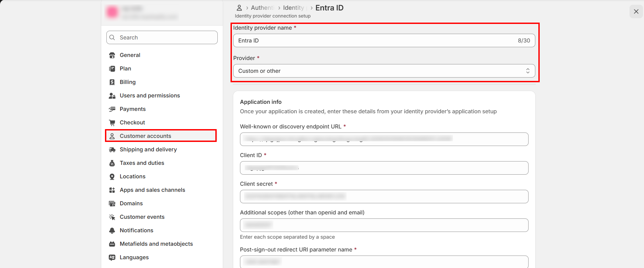Image resolution: width=644 pixels, height=268 pixels.
Task: Click the 'Enter each scope separated by a space' hint
Action: [x=287, y=237]
